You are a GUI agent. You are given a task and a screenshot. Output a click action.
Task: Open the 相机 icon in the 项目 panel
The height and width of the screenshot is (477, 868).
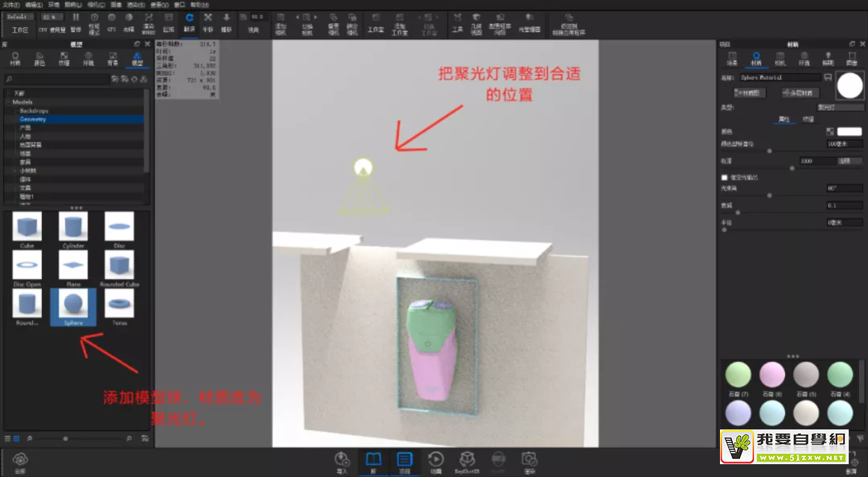[x=779, y=58]
